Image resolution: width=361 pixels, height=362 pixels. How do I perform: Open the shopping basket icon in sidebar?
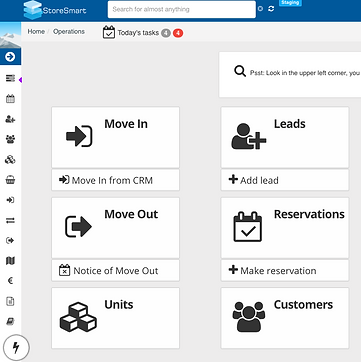pos(10,180)
